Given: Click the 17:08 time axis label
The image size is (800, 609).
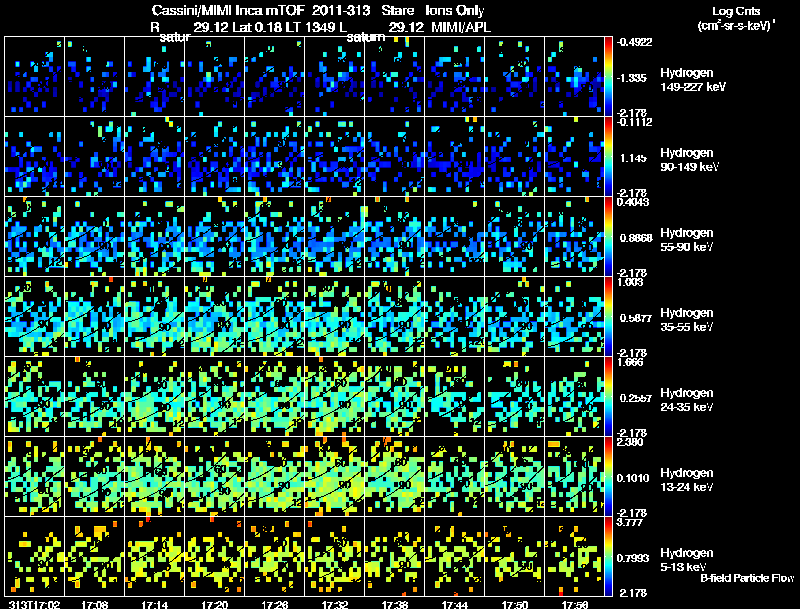Looking at the screenshot, I should point(94,604).
